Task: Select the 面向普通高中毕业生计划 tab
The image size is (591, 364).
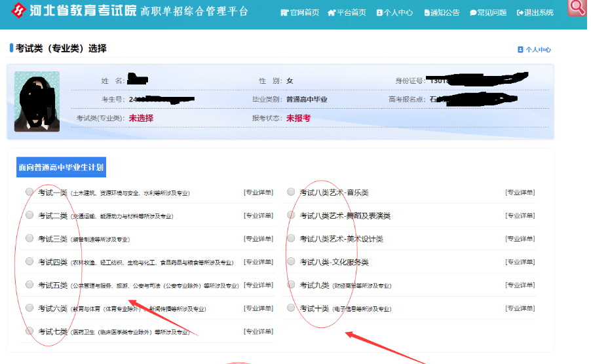Action: point(61,168)
